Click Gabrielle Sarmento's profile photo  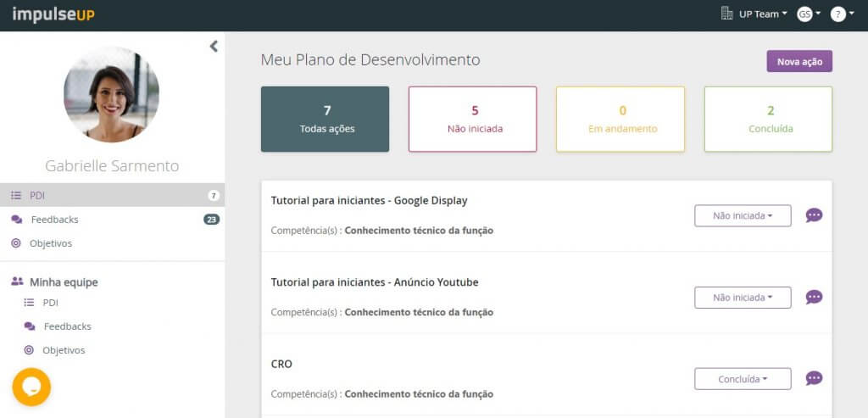(111, 94)
